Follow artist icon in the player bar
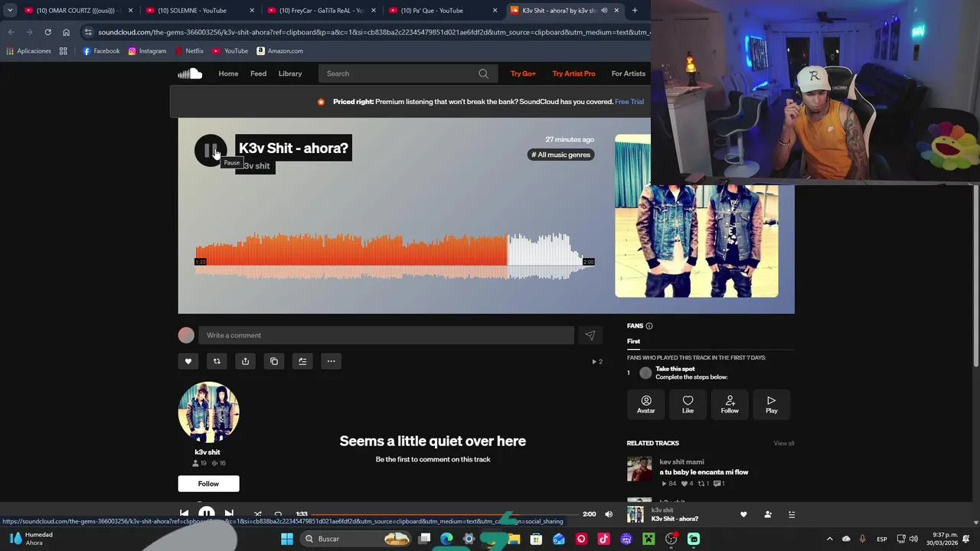Viewport: 980px width, 551px height. pos(768,514)
